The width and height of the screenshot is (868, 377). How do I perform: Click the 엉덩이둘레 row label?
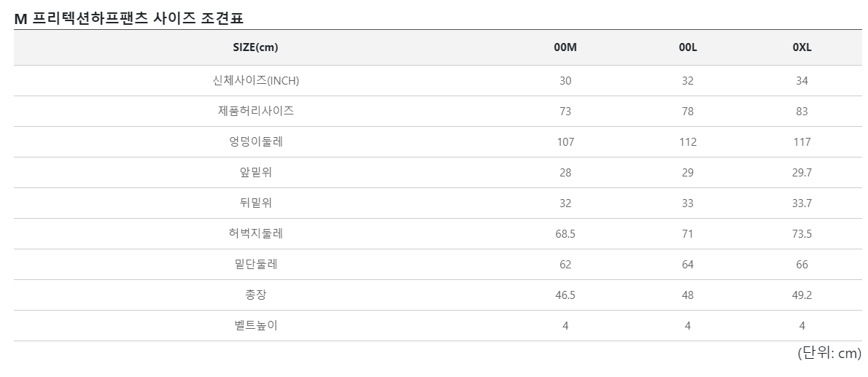coord(255,141)
